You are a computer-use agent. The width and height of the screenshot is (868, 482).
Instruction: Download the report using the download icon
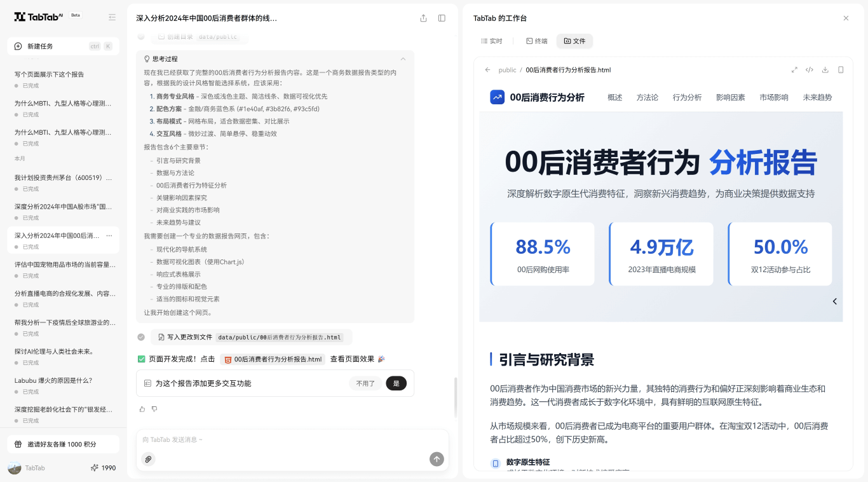(x=825, y=70)
